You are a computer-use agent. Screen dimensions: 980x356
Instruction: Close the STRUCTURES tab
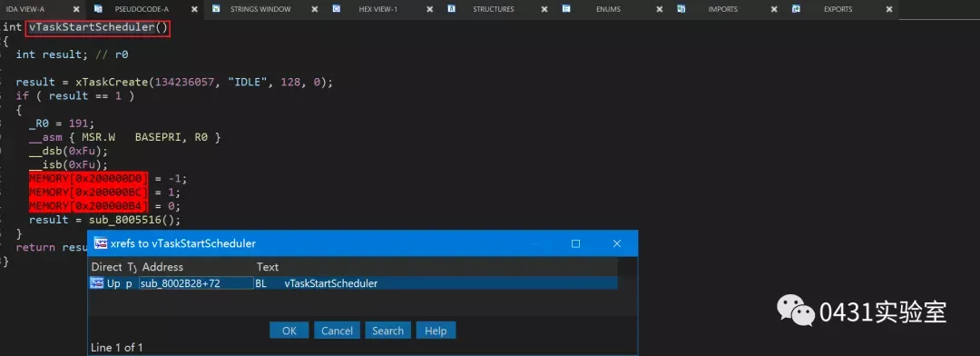coord(545,9)
